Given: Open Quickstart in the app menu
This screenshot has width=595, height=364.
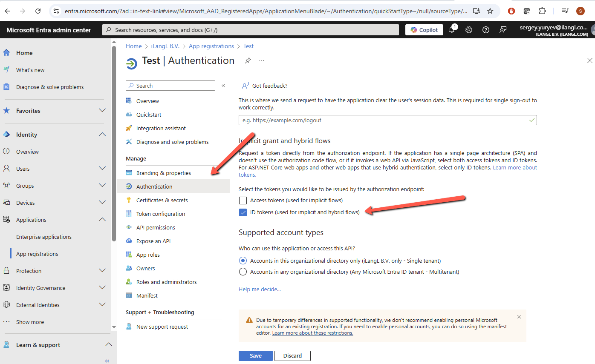Looking at the screenshot, I should click(149, 115).
